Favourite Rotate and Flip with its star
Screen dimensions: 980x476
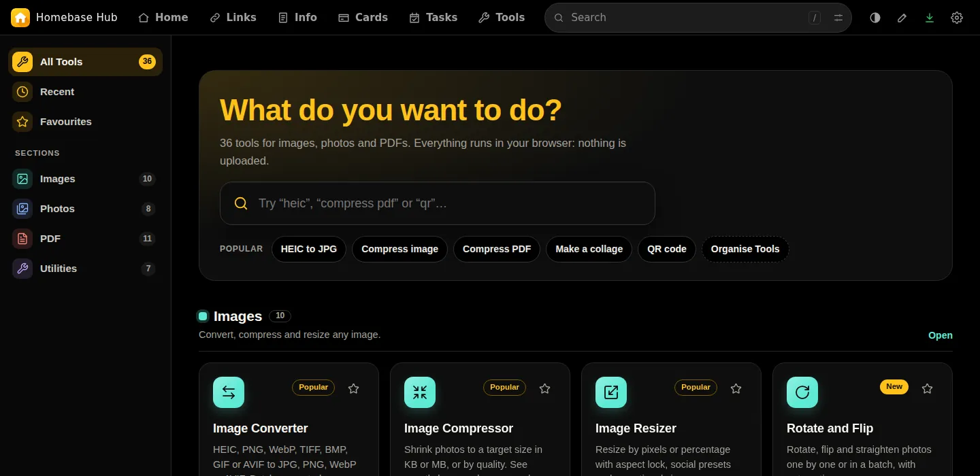click(x=928, y=388)
